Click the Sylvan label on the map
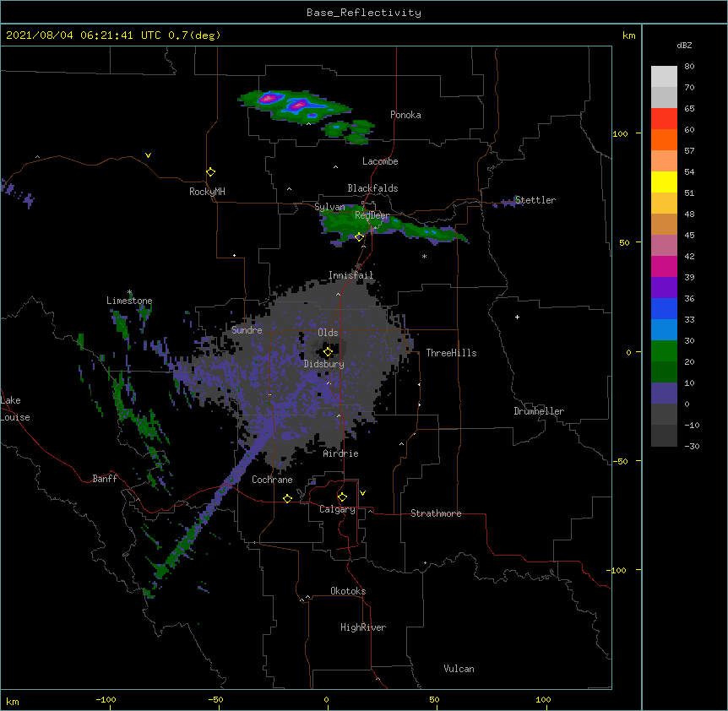 click(329, 207)
